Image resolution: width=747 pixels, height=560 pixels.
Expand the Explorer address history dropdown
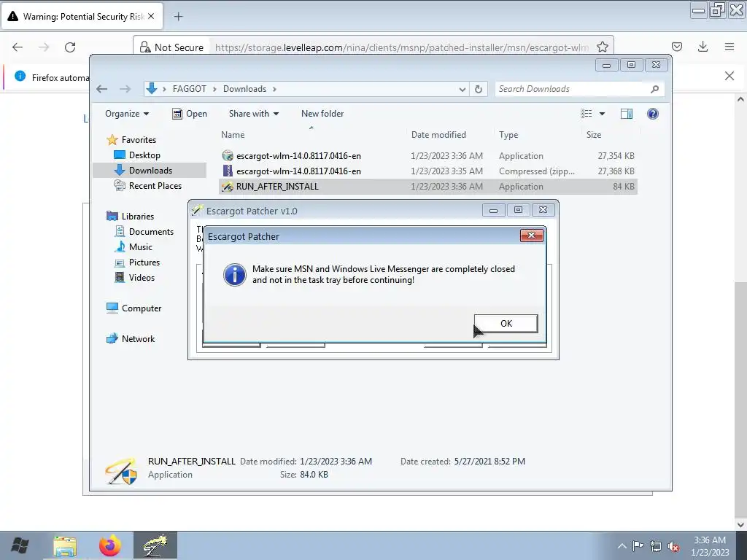[462, 89]
